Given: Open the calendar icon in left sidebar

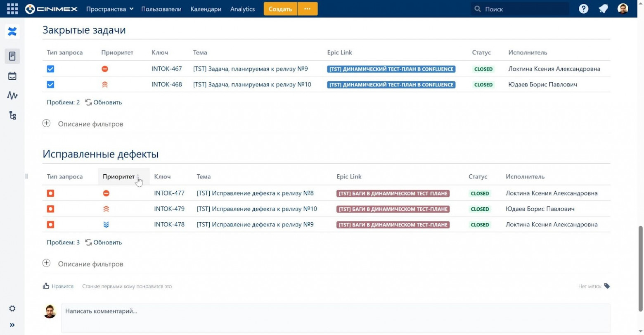Looking at the screenshot, I should coord(12,76).
